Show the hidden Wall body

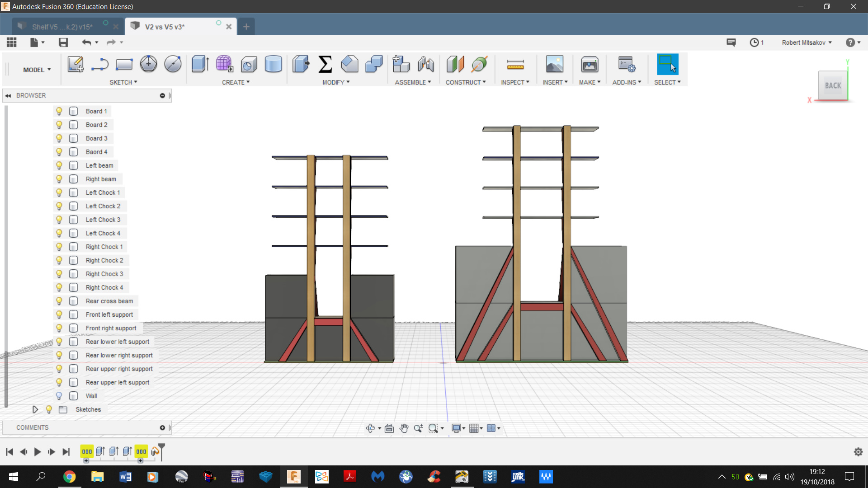[x=59, y=396]
